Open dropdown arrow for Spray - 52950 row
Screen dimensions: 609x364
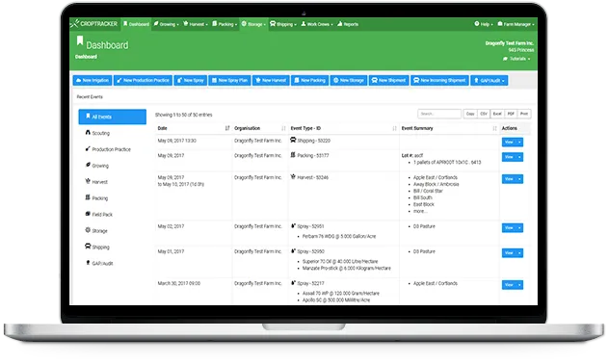pyautogui.click(x=519, y=253)
